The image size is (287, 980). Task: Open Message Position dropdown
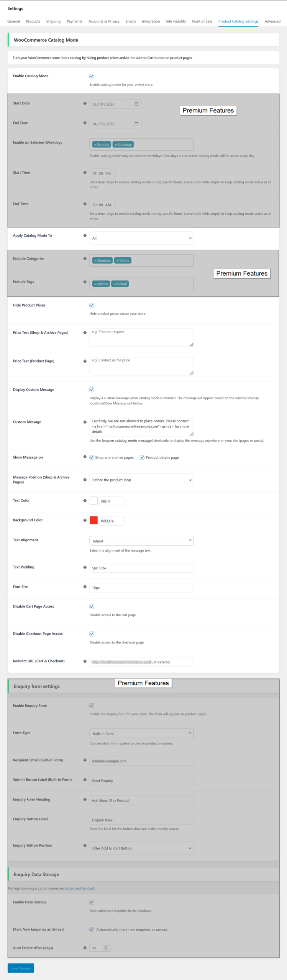[141, 480]
